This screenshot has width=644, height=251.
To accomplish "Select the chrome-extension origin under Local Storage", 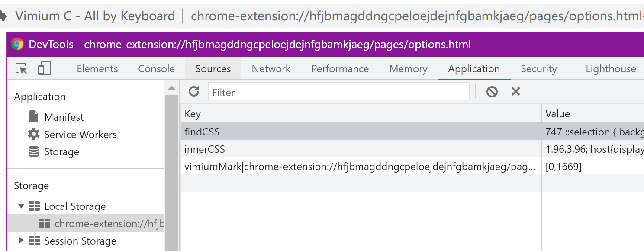I will (x=108, y=223).
